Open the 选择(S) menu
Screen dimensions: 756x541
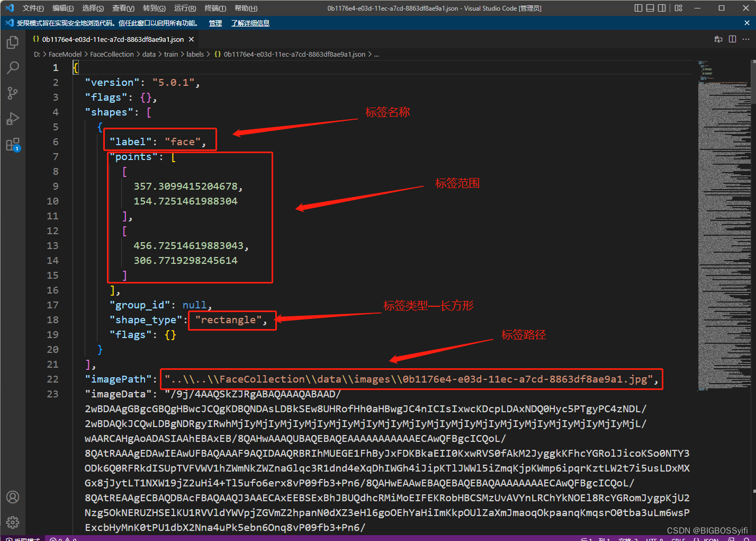[93, 8]
